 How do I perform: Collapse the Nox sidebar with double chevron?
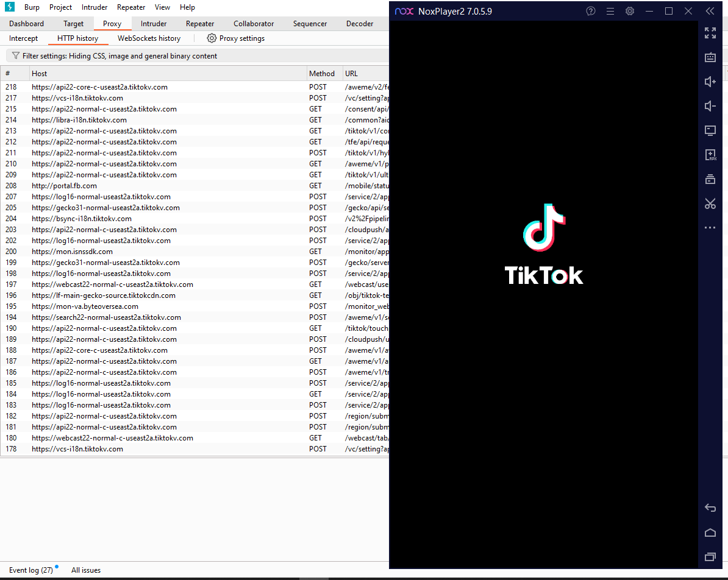(710, 11)
